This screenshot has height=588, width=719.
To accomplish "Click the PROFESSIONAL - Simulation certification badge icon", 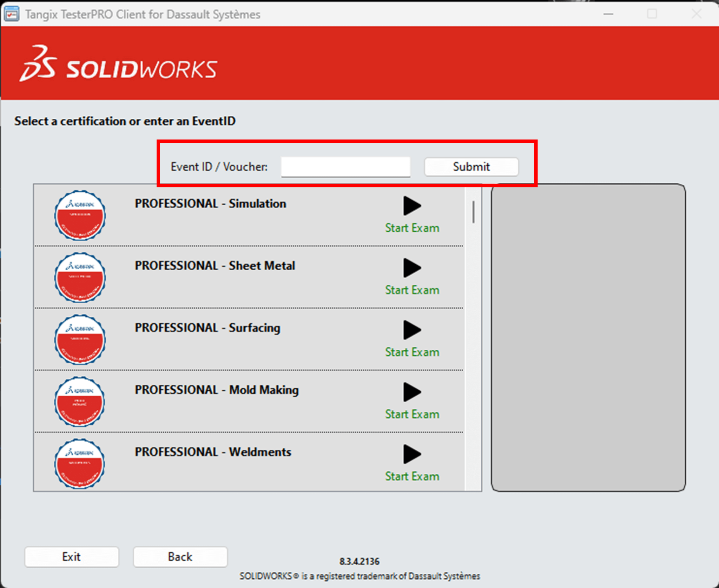I will click(80, 216).
